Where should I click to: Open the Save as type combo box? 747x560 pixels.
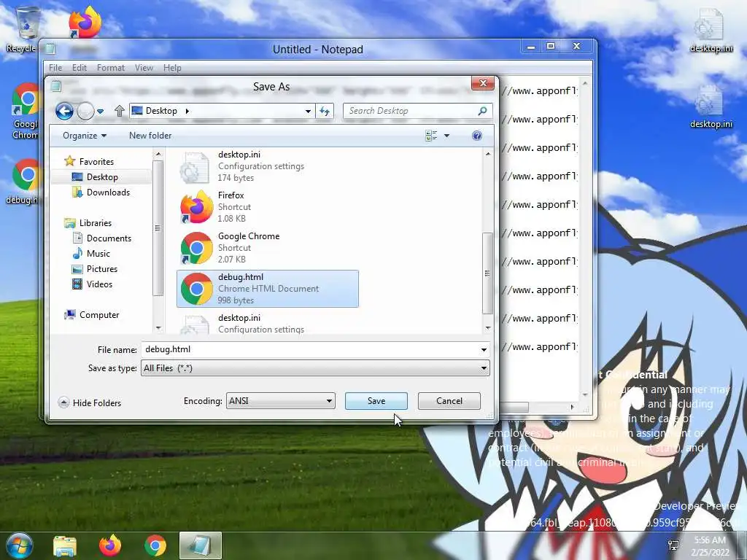315,368
